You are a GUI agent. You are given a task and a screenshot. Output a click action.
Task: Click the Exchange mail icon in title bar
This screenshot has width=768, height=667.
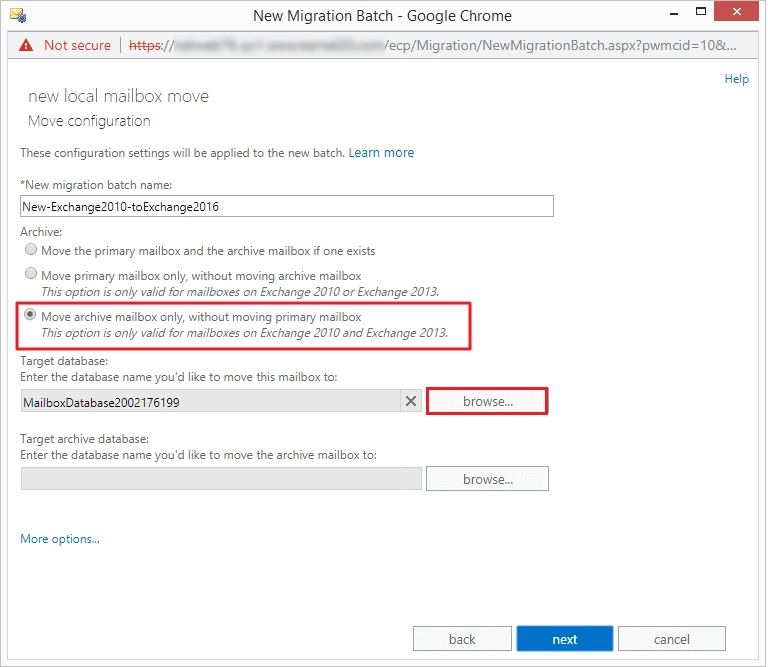click(18, 15)
